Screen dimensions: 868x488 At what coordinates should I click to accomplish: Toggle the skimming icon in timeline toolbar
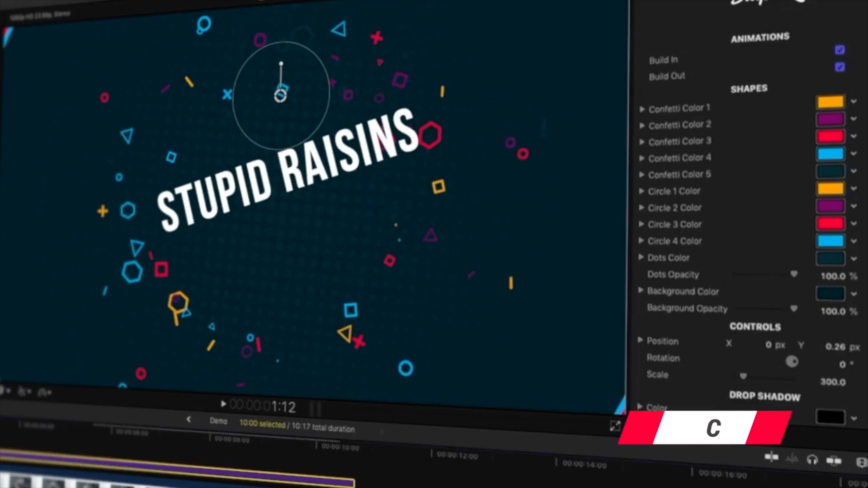click(x=771, y=457)
